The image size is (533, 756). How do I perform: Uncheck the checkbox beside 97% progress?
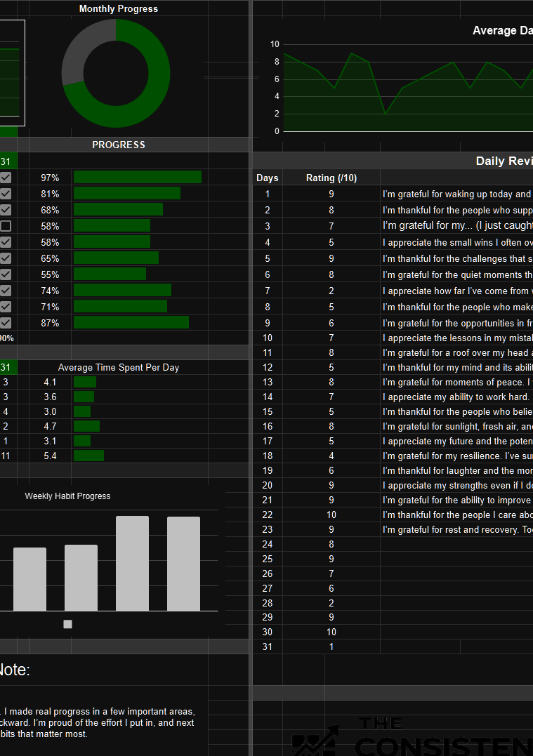[x=6, y=178]
